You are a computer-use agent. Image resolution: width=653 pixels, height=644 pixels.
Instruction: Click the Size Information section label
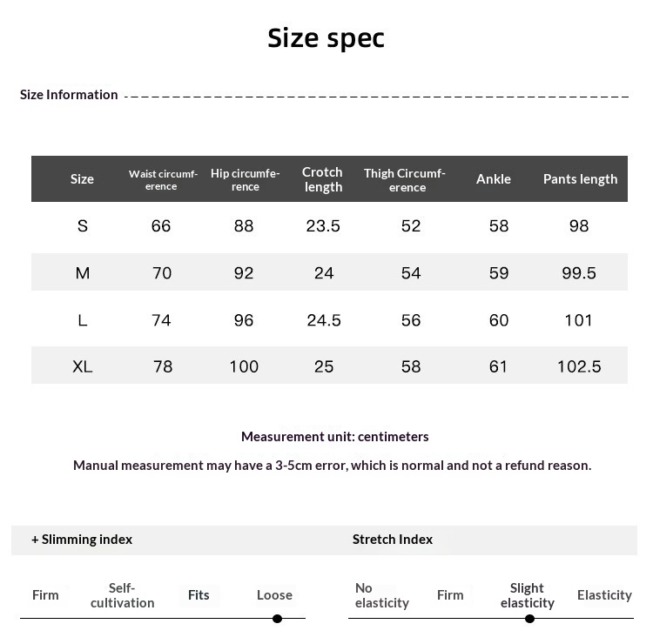tap(69, 95)
